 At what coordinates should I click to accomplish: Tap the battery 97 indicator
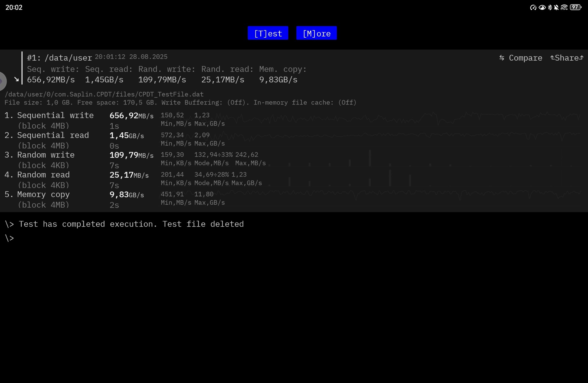pos(575,7)
